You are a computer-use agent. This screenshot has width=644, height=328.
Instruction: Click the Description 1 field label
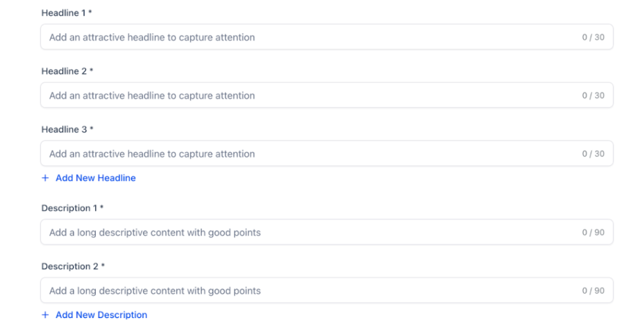(x=70, y=208)
